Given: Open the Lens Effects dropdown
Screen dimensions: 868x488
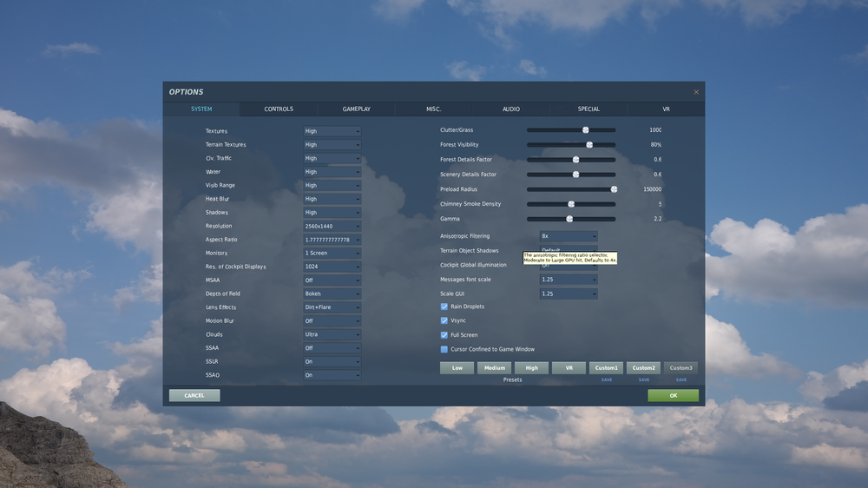Looking at the screenshot, I should pos(332,307).
